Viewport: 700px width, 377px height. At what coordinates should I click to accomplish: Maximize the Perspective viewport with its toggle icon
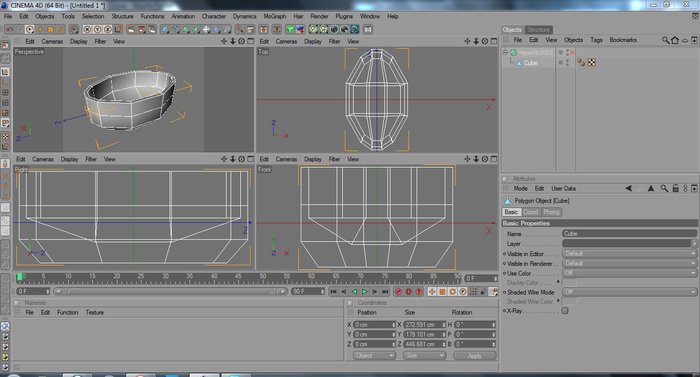pos(250,41)
